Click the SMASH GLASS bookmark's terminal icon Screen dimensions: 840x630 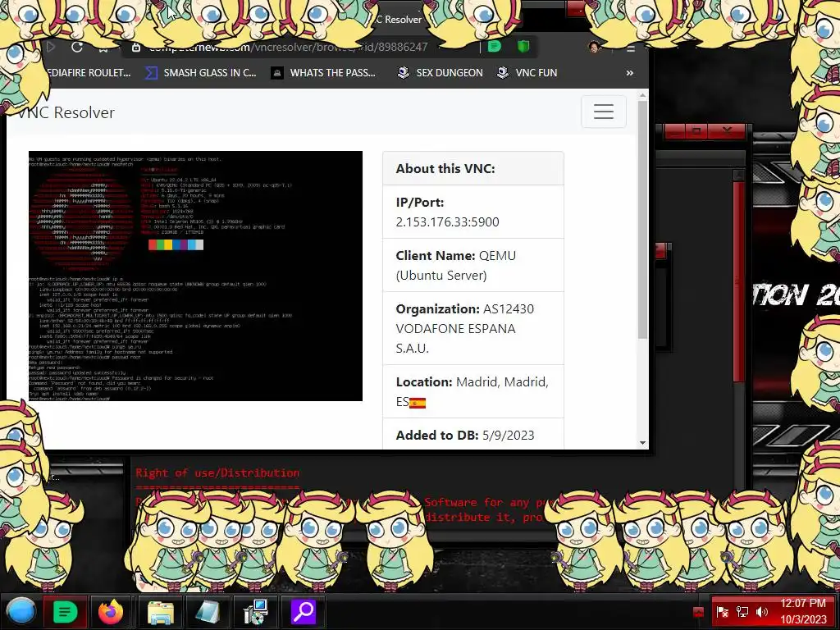pos(152,72)
